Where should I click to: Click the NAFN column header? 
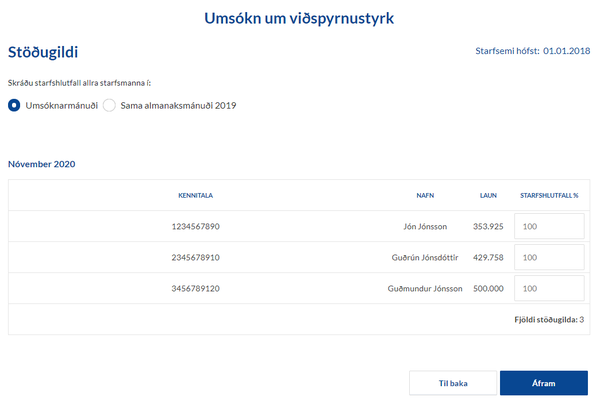pos(424,196)
